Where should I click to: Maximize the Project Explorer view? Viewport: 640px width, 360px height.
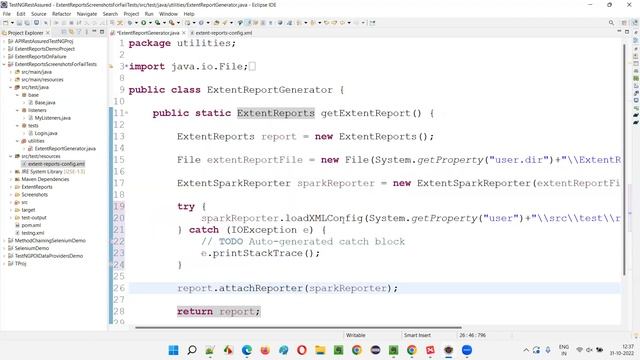[x=102, y=32]
